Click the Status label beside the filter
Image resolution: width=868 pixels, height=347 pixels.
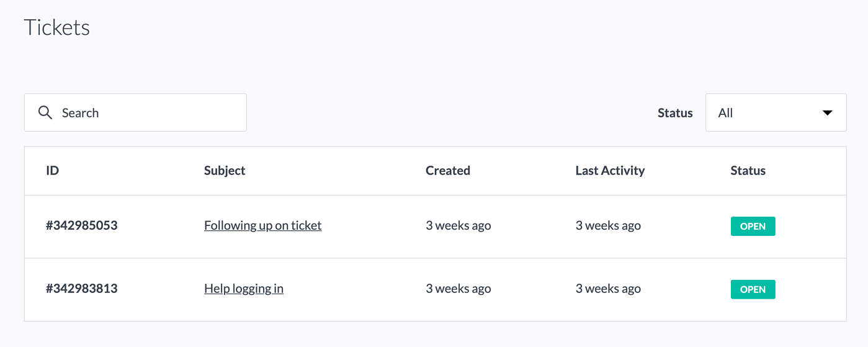click(x=675, y=113)
